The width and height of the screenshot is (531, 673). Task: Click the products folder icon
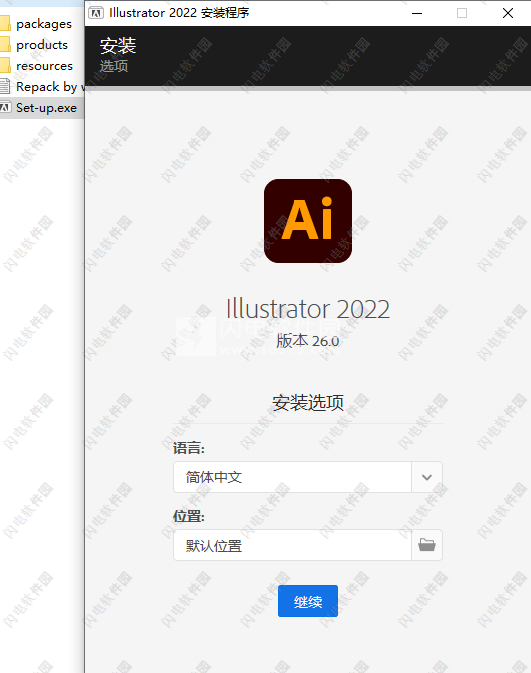point(5,44)
